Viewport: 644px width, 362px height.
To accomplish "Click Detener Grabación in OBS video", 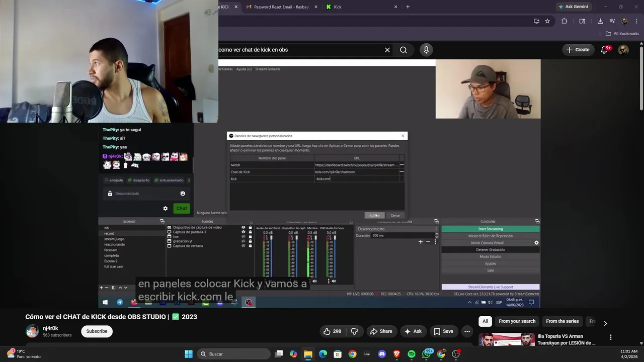I will pyautogui.click(x=491, y=250).
